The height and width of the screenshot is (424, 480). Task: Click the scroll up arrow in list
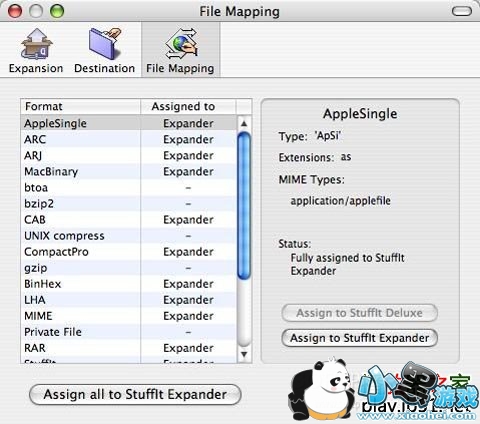244,124
